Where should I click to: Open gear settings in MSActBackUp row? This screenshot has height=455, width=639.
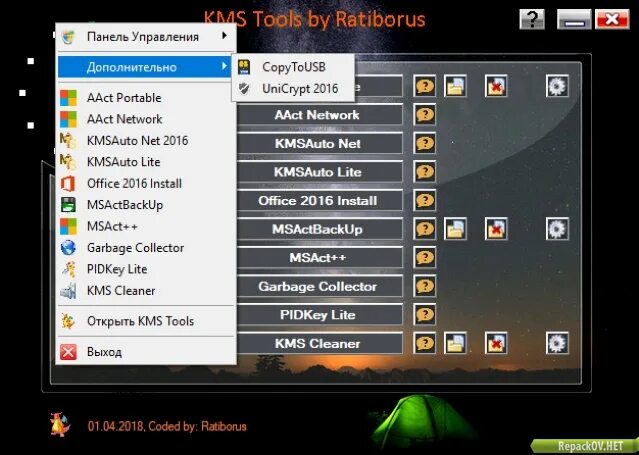[x=557, y=229]
